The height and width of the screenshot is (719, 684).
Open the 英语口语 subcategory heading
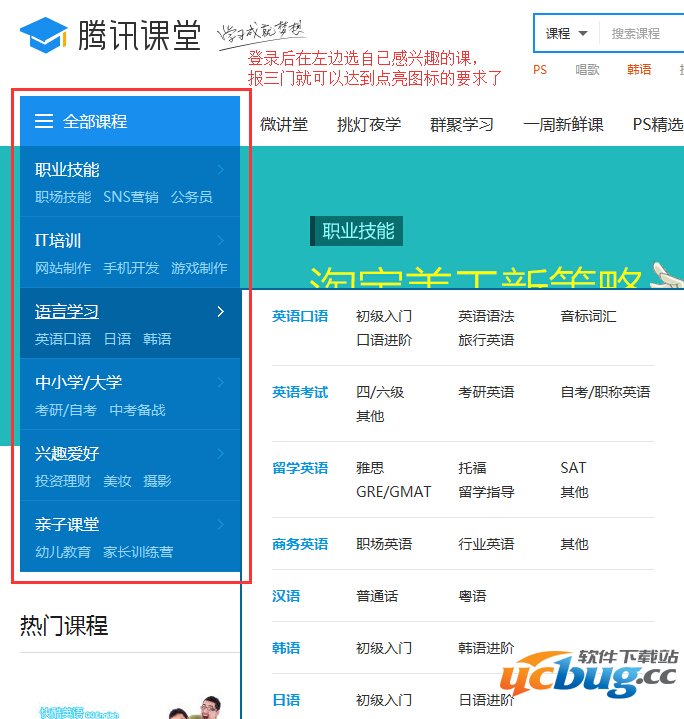coord(300,316)
